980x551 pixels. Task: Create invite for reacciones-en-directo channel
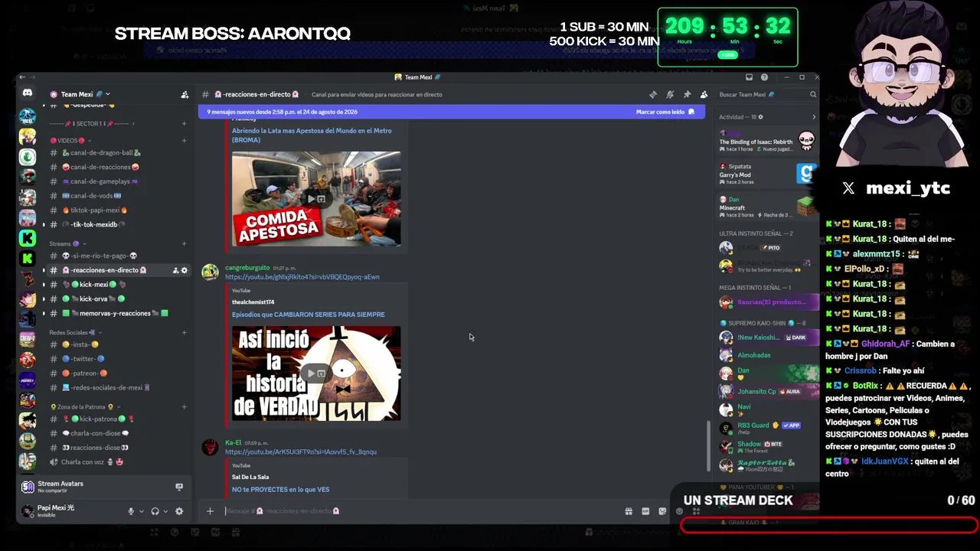pos(175,270)
